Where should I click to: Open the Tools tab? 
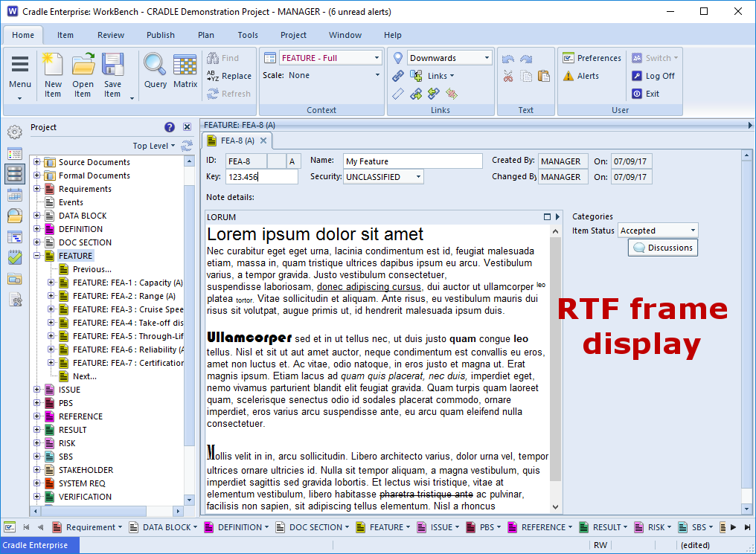[x=248, y=35]
